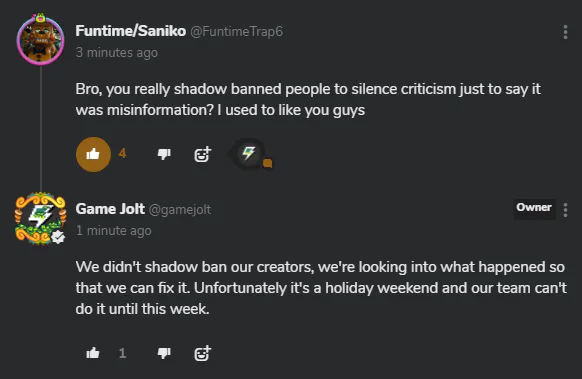The image size is (582, 379).
Task: Click the Game Jolt lightning badge under the first comment
Action: 249,153
